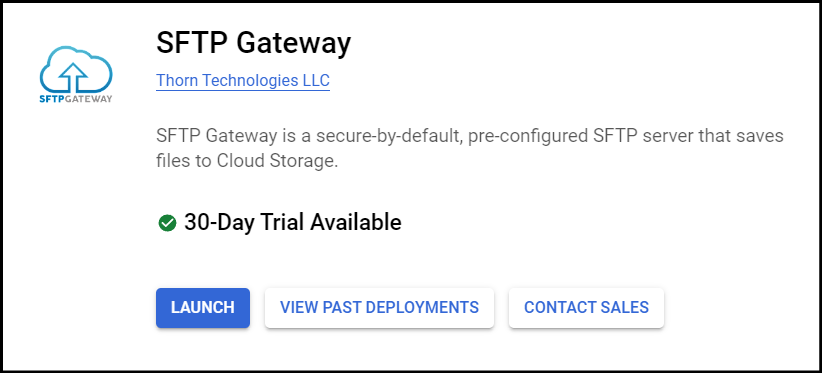Click the words Cloud Storage in the description
This screenshot has height=373, width=822.
276,161
